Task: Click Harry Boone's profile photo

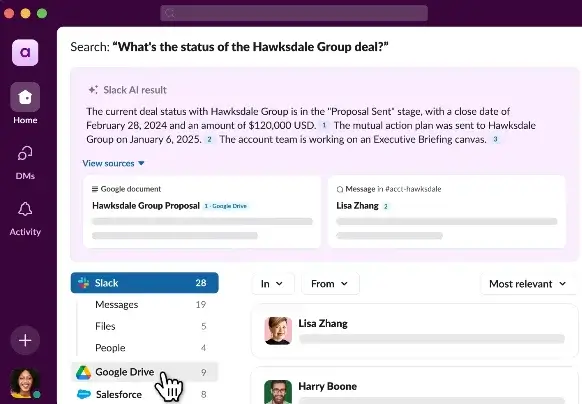Action: click(x=278, y=392)
